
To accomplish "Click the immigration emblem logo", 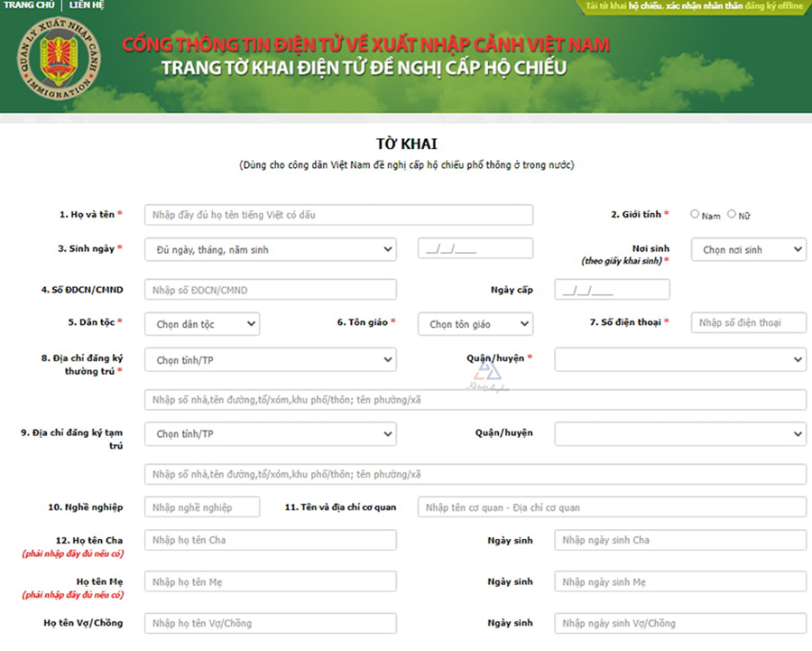I will click(57, 60).
